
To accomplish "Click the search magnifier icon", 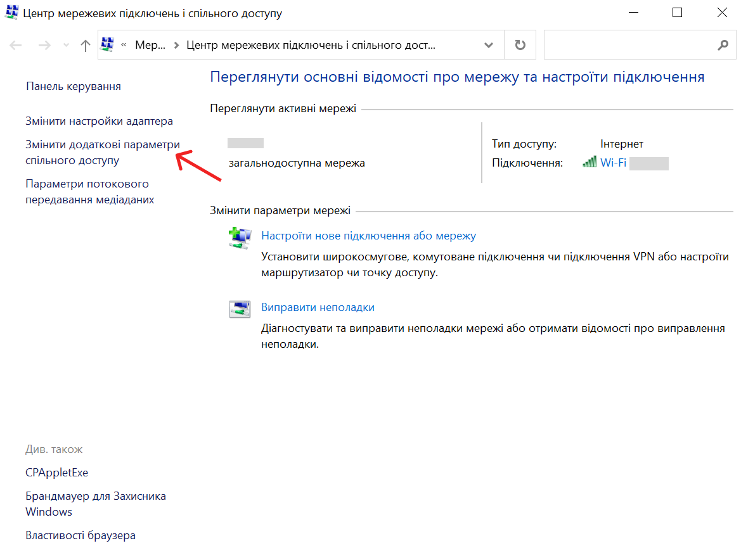I will tap(722, 46).
